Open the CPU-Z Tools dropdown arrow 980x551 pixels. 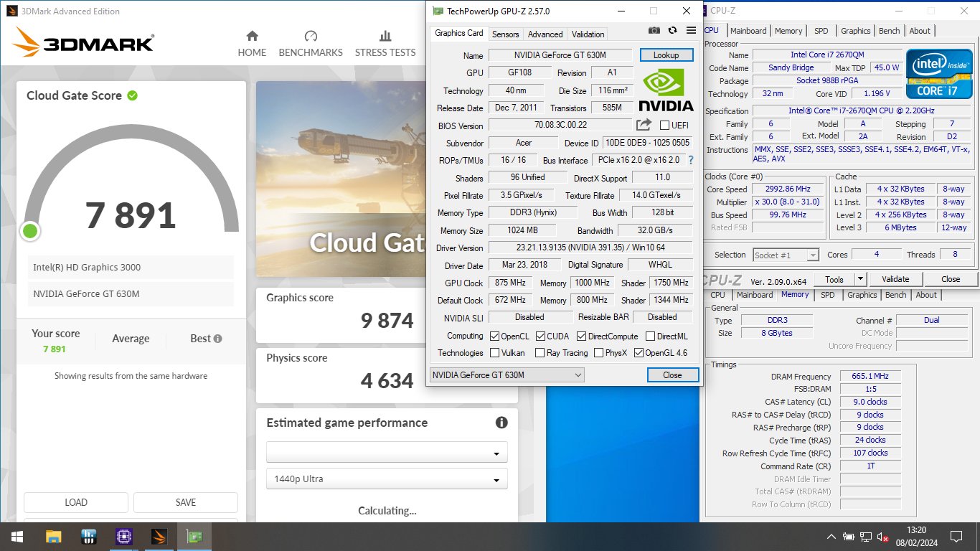pyautogui.click(x=861, y=279)
